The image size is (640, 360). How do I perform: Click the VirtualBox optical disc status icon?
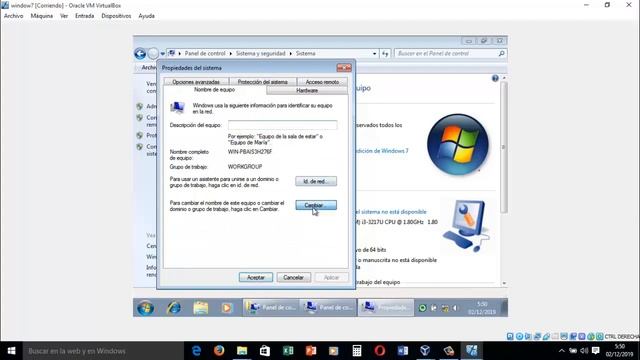pos(519,337)
